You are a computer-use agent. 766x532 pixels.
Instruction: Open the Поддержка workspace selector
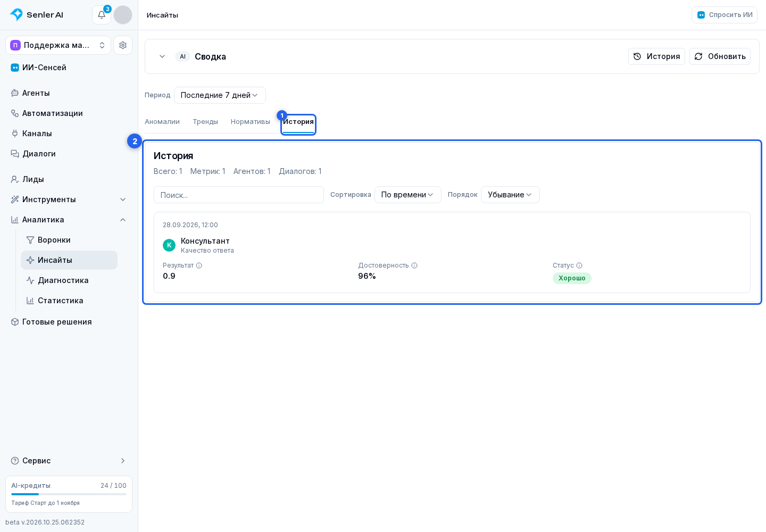click(x=58, y=45)
